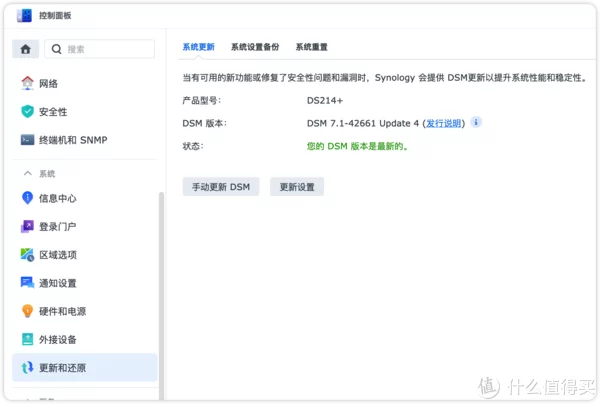Click the sidebar vertical scrollbar
The height and width of the screenshot is (404, 600).
pos(161,295)
